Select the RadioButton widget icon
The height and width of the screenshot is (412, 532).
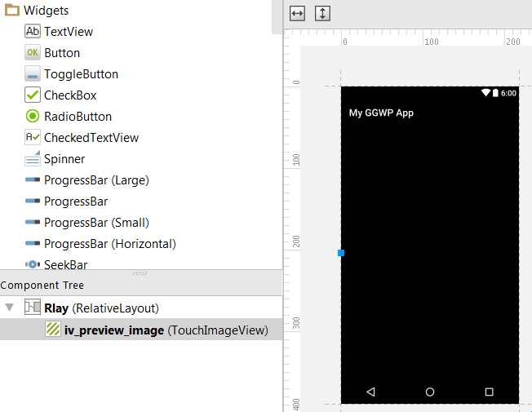33,116
